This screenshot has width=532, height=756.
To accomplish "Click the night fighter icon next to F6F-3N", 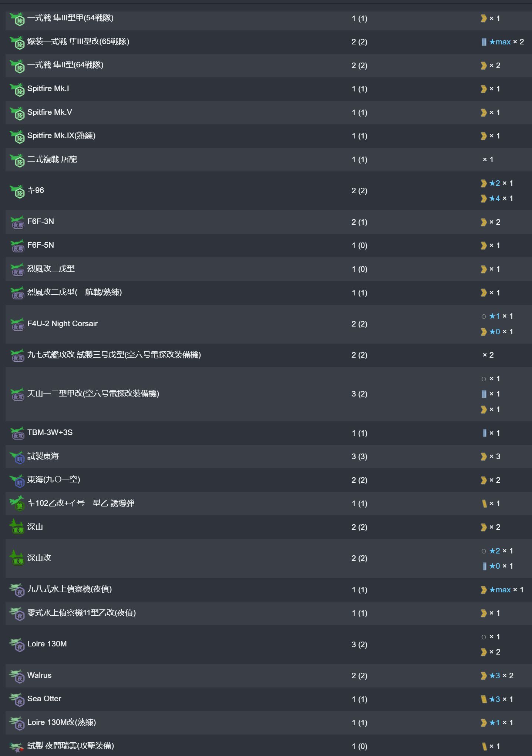I will click(17, 222).
